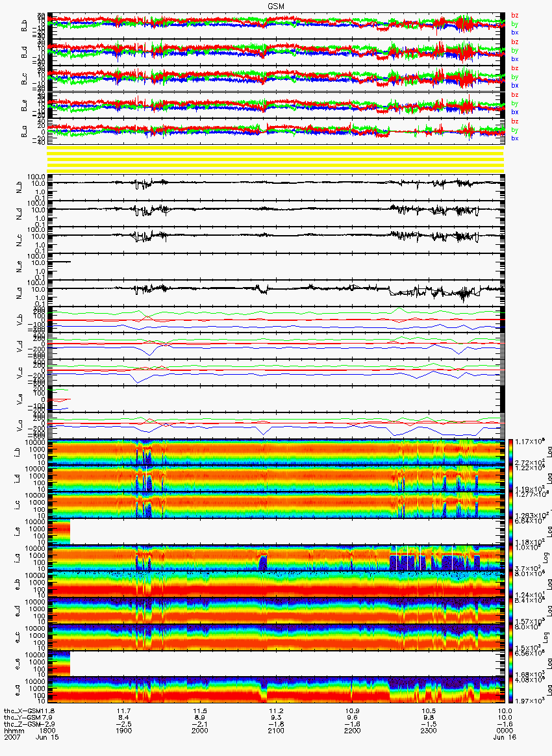Click the 2000 time tick label
Image resolution: width=552 pixels, height=756 pixels.
[199, 731]
